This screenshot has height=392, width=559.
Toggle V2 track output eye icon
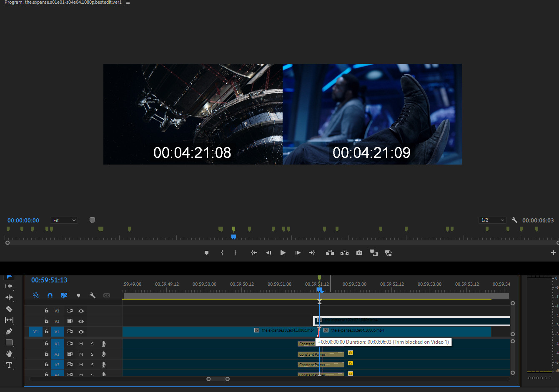pyautogui.click(x=81, y=321)
